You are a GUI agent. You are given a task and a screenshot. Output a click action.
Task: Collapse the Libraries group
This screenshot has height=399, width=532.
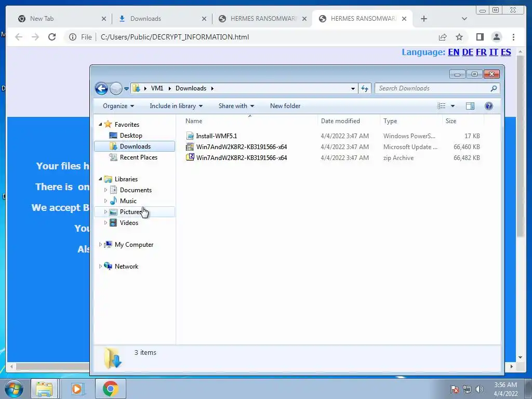point(100,179)
